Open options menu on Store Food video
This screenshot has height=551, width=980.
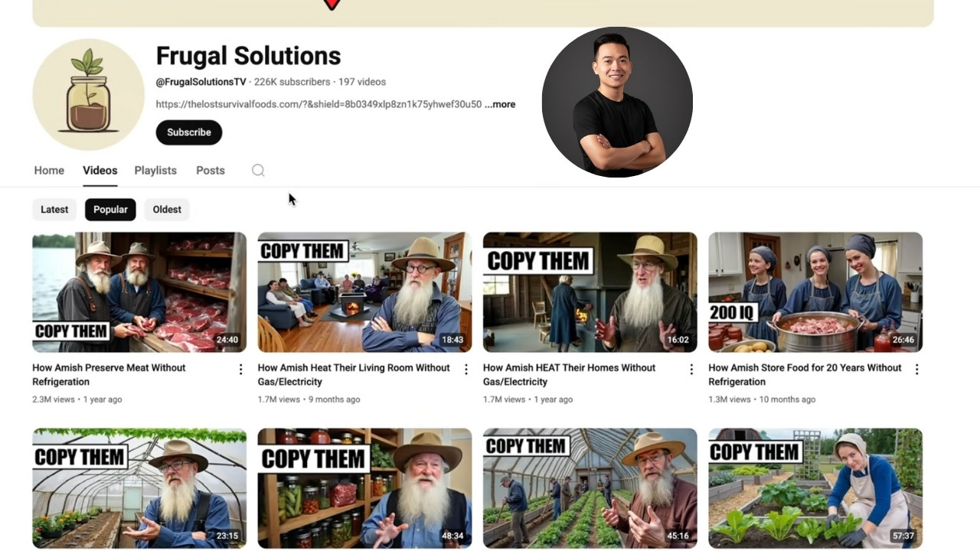click(x=916, y=369)
